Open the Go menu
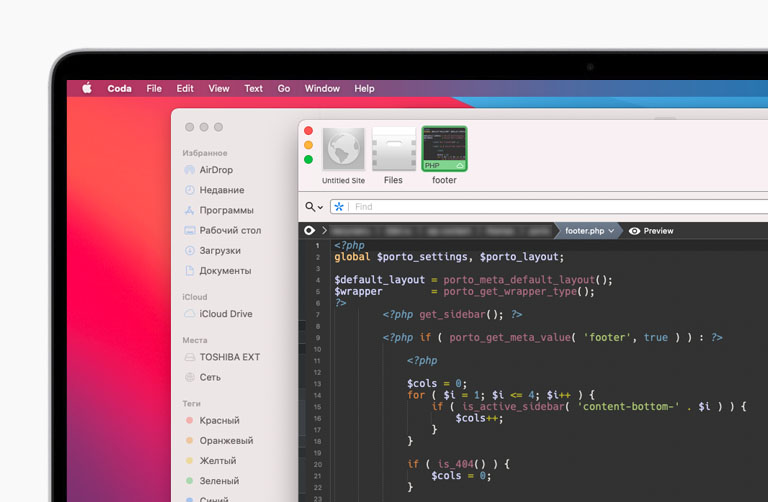The width and height of the screenshot is (768, 502). pyautogui.click(x=284, y=89)
